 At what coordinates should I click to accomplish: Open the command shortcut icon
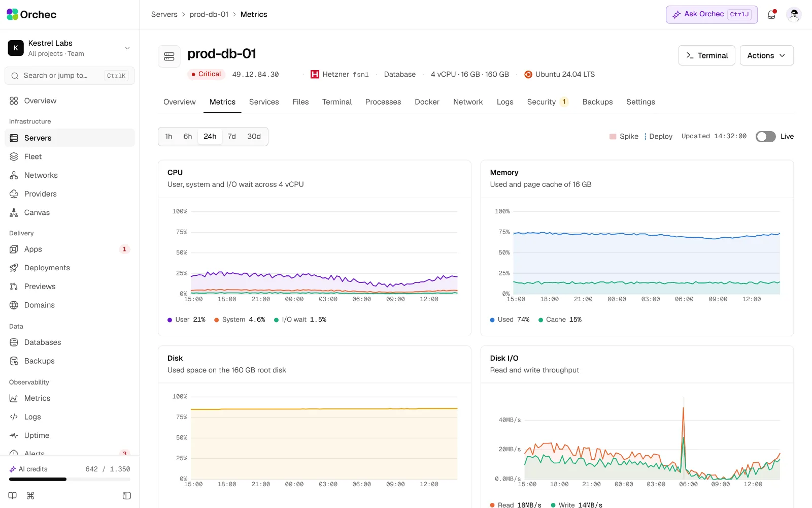pos(30,496)
